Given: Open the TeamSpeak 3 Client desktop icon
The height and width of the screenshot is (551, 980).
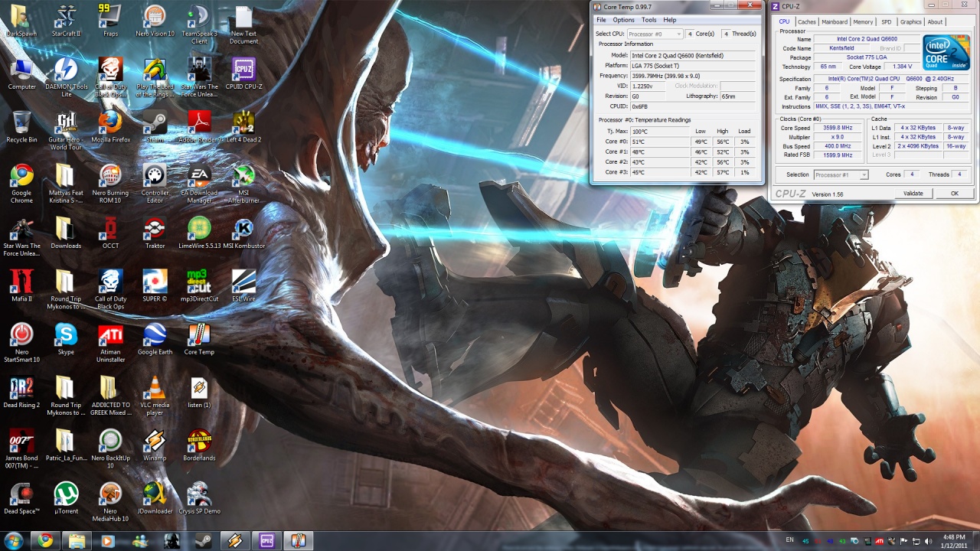Looking at the screenshot, I should coord(199,24).
